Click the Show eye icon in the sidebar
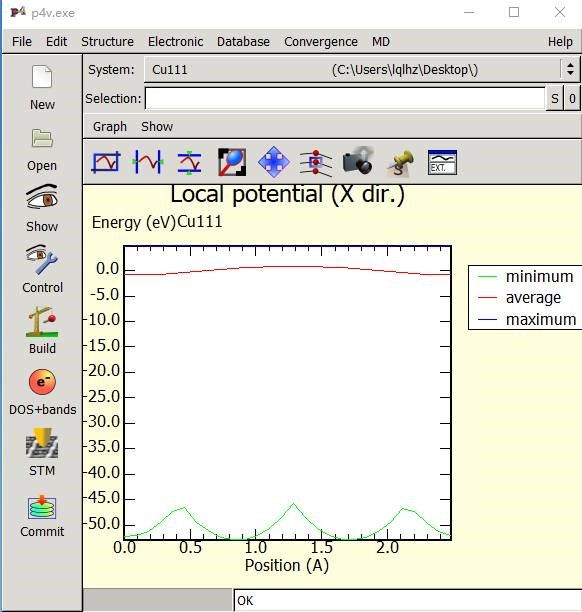Screen dimensions: 582x612 pyautogui.click(x=42, y=197)
